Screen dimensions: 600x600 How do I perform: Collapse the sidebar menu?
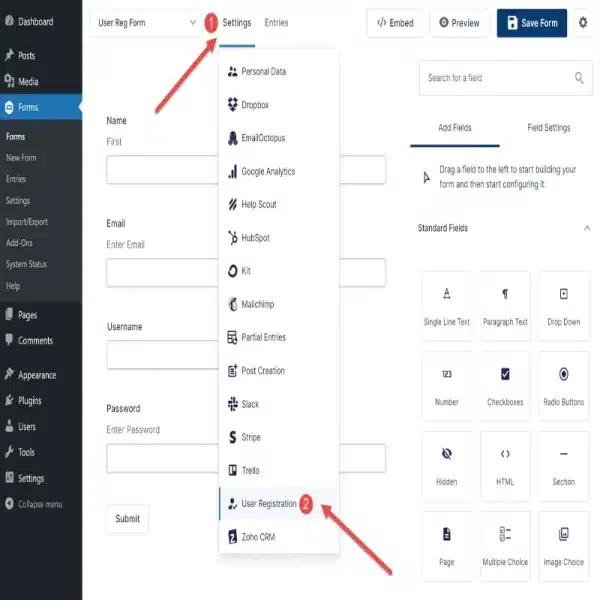tap(34, 504)
